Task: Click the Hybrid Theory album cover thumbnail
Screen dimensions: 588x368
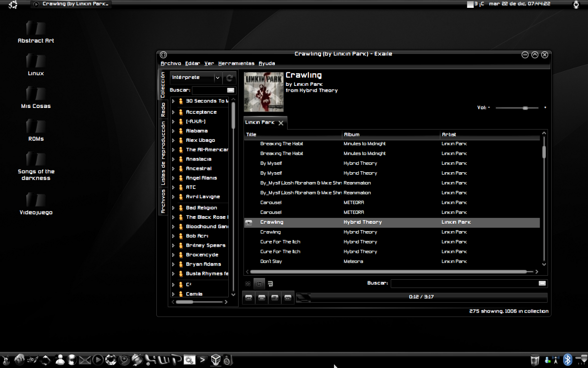Action: click(x=264, y=92)
